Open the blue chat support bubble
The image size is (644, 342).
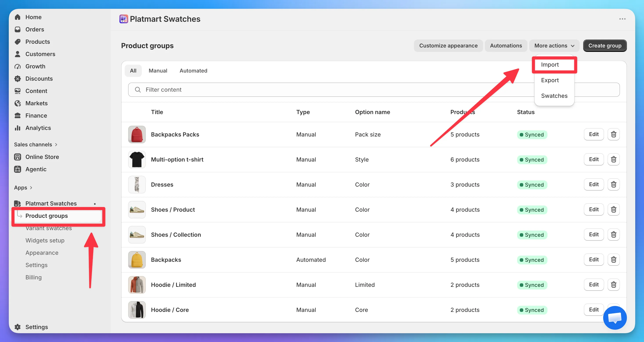(x=615, y=318)
